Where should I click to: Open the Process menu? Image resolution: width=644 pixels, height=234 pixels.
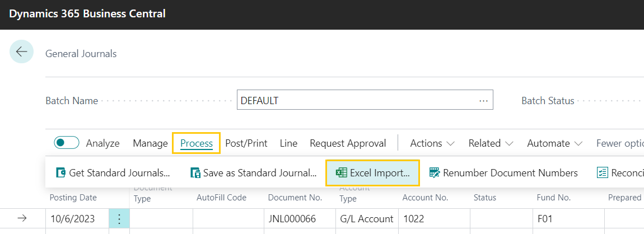(197, 143)
